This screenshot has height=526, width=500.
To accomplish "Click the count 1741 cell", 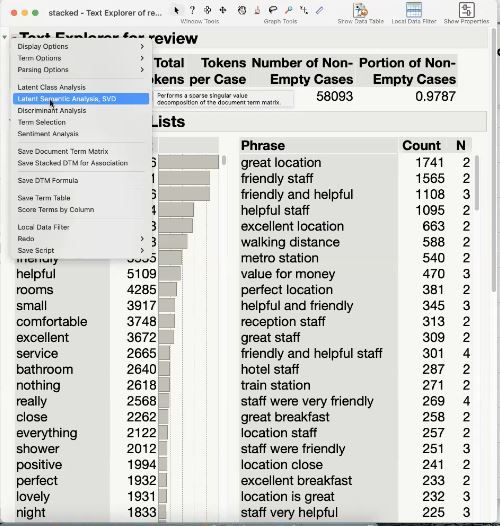I will 430,163.
